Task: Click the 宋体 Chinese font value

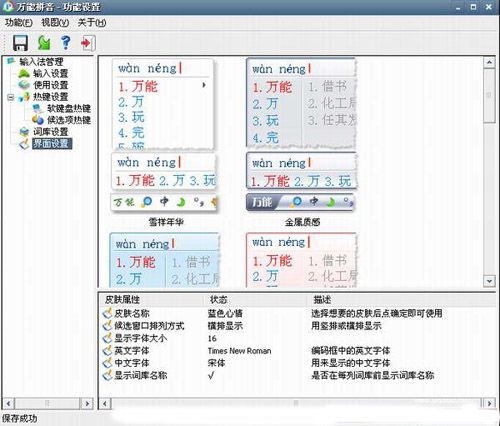Action: coord(216,363)
